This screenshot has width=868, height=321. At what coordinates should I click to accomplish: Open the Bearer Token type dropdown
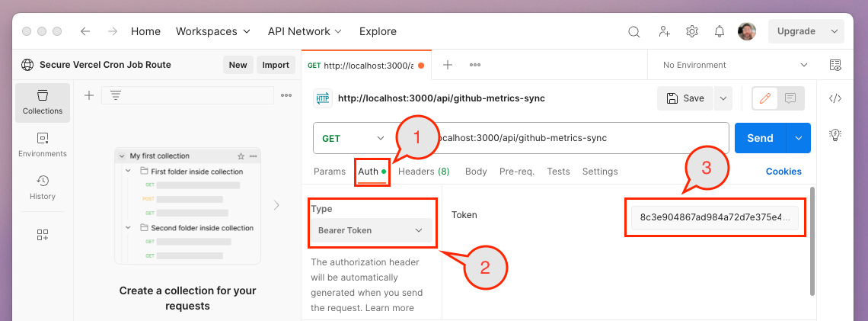(x=371, y=230)
